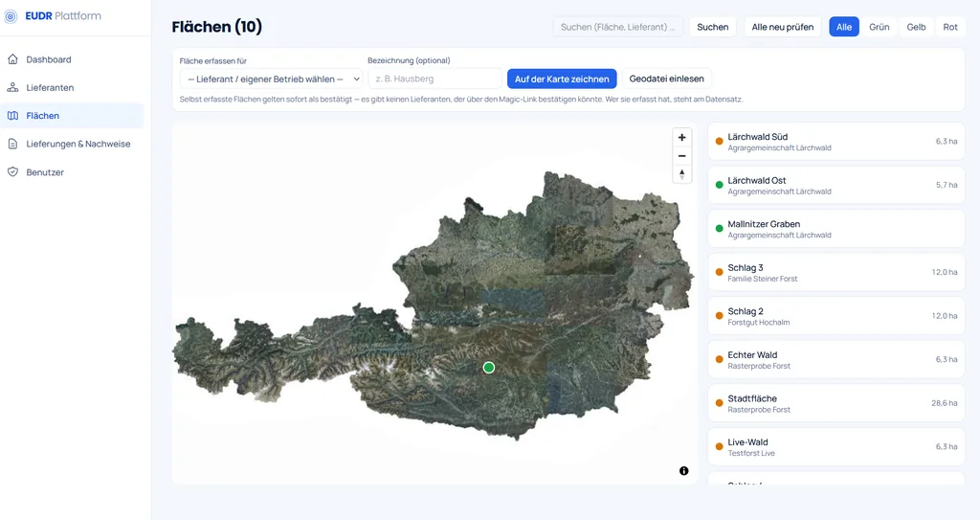The height and width of the screenshot is (520, 980).
Task: Filter areas by Rot
Action: tap(950, 27)
